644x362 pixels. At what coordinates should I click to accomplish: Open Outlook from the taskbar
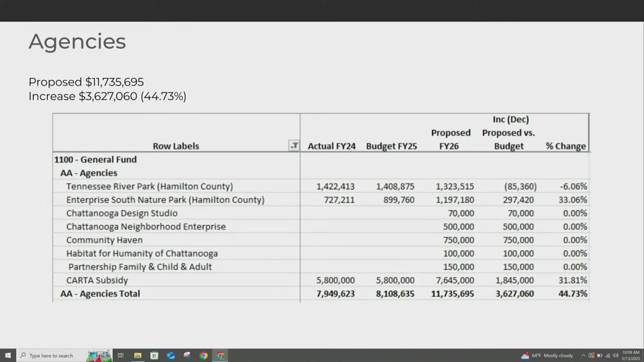tap(171, 355)
